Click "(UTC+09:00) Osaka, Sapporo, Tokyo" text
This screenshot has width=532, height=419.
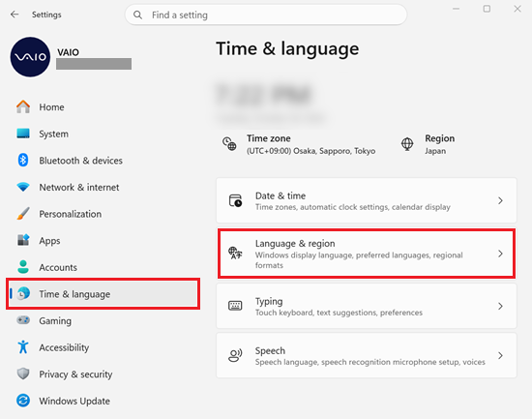click(x=310, y=151)
